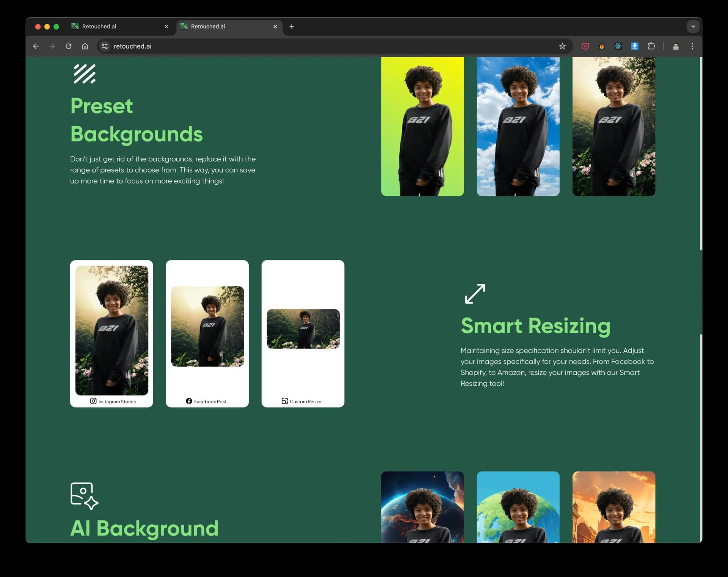Open the blue download extension
The image size is (728, 577).
click(x=634, y=46)
